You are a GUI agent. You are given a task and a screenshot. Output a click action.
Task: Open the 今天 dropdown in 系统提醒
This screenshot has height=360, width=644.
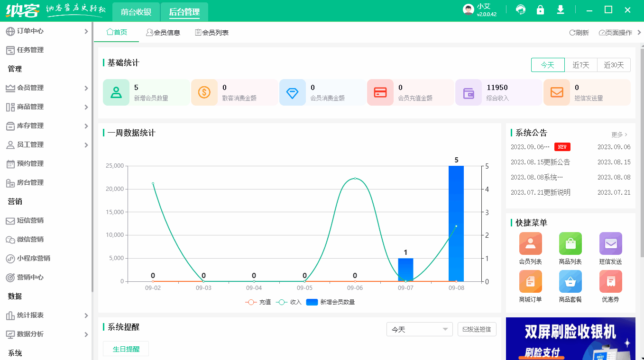pyautogui.click(x=419, y=329)
